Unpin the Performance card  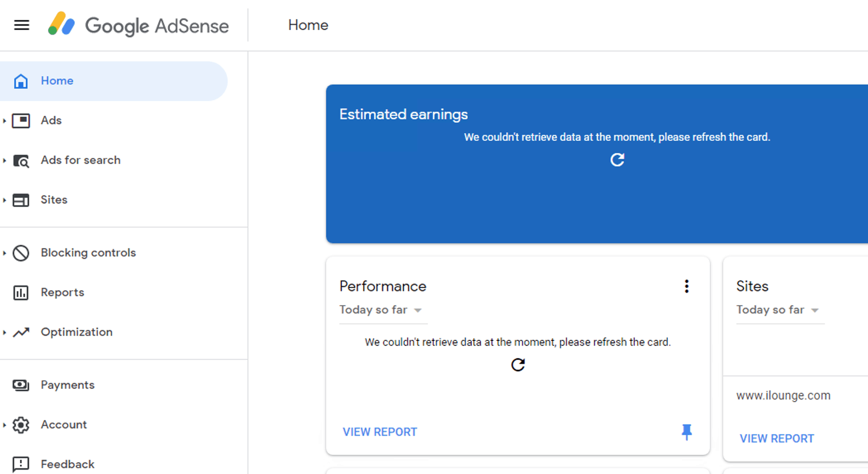click(x=686, y=432)
